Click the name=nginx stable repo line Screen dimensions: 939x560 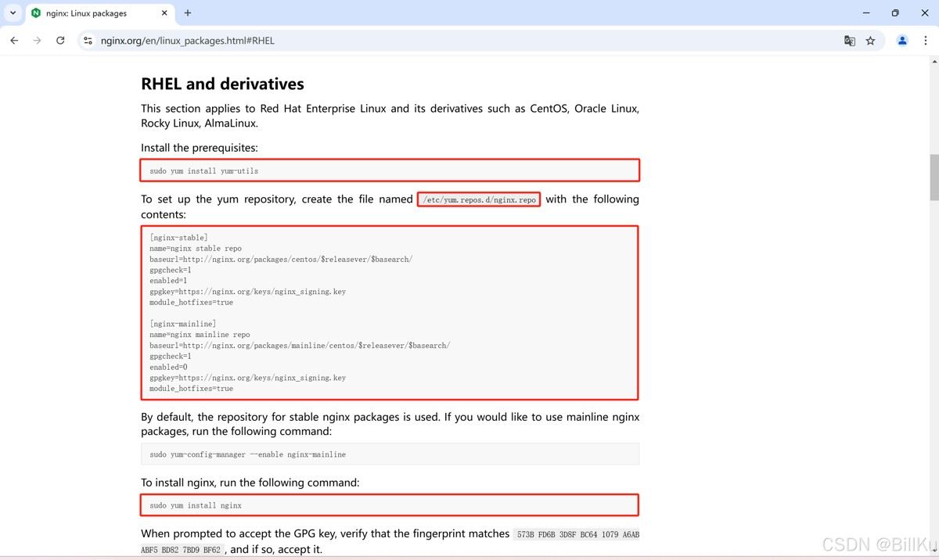coord(196,248)
